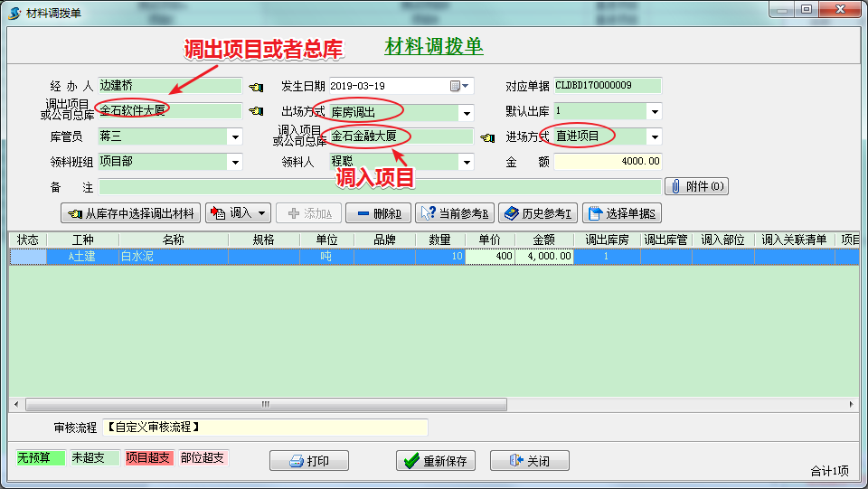Click the 无预算 green legend swatch
Viewport: 868px width, 489px height.
pyautogui.click(x=41, y=457)
